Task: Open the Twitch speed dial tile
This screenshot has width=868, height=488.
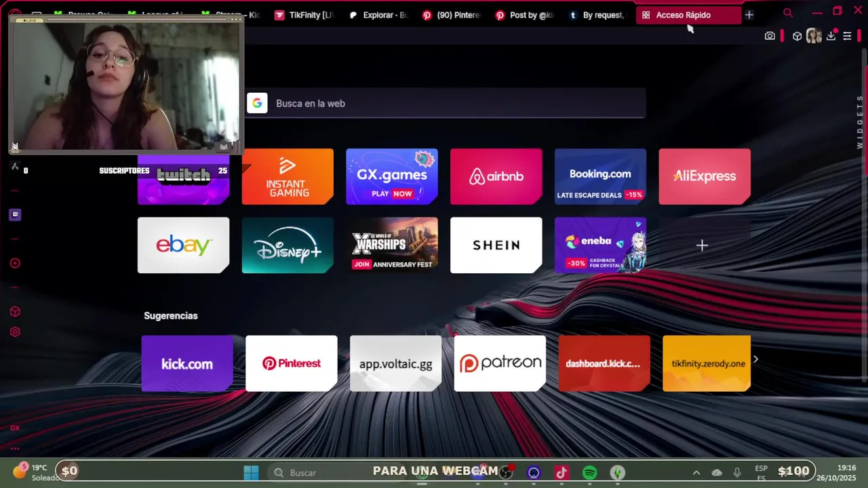Action: coord(183,176)
